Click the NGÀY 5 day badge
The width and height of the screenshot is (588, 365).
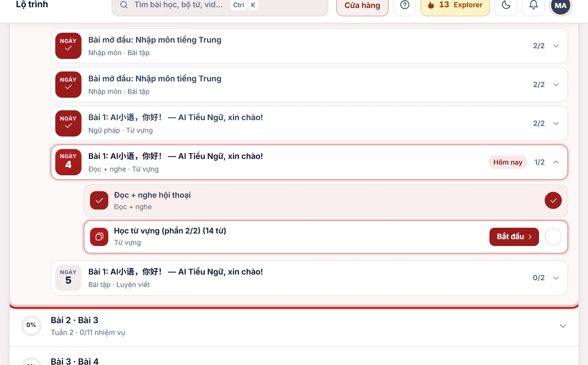[x=68, y=278]
